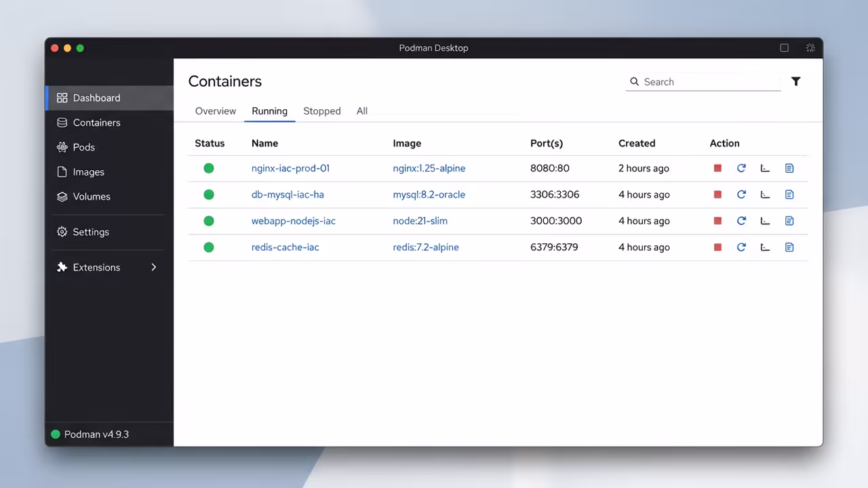The width and height of the screenshot is (868, 488).
Task: Expand the Extensions sidebar chevron
Action: pyautogui.click(x=154, y=267)
